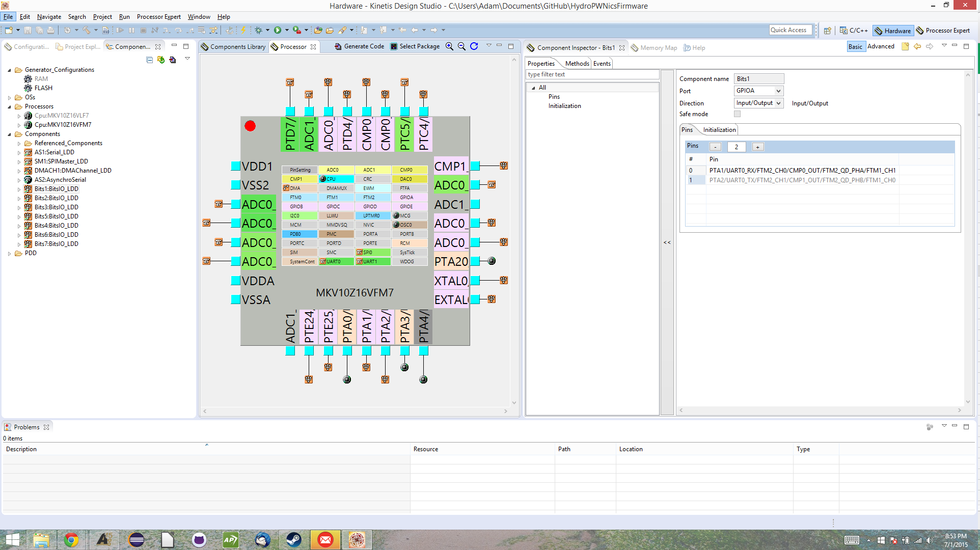This screenshot has height=550, width=980.
Task: Click the Debug bug icon in toolbar
Action: click(x=259, y=31)
